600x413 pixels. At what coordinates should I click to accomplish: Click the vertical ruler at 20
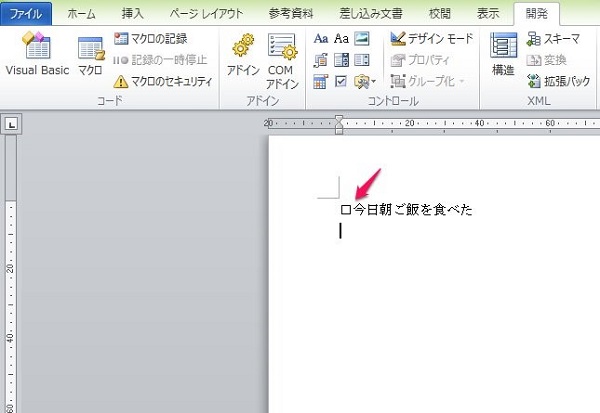(10, 268)
